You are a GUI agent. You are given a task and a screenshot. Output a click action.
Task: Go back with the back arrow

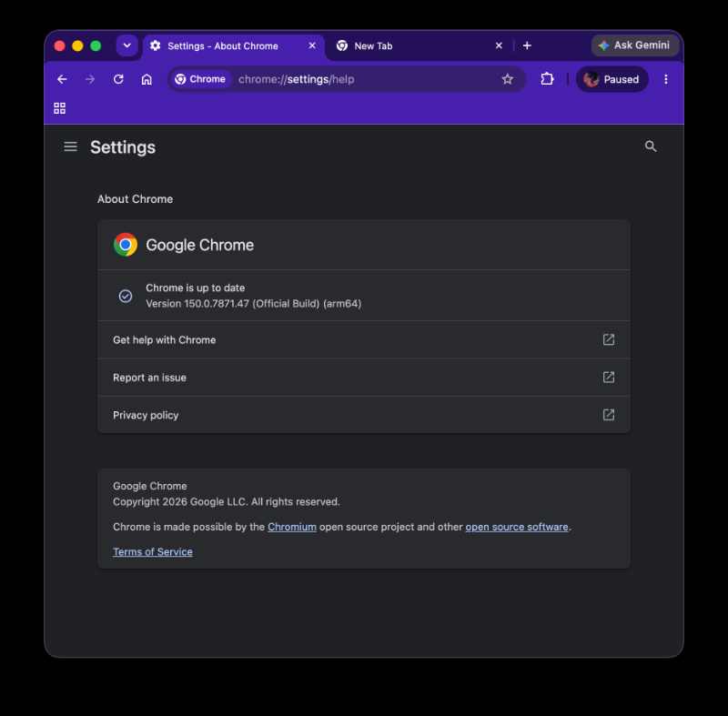[x=62, y=79]
